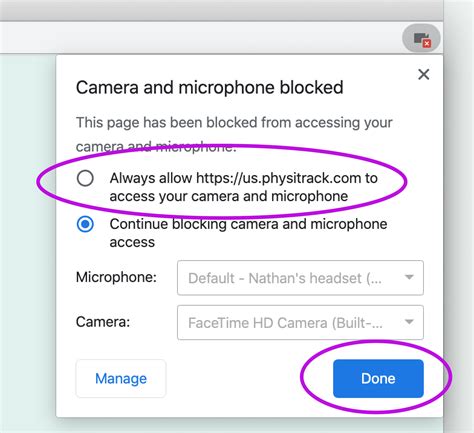Open the Camera device dropdown
474x433 pixels.
click(300, 322)
